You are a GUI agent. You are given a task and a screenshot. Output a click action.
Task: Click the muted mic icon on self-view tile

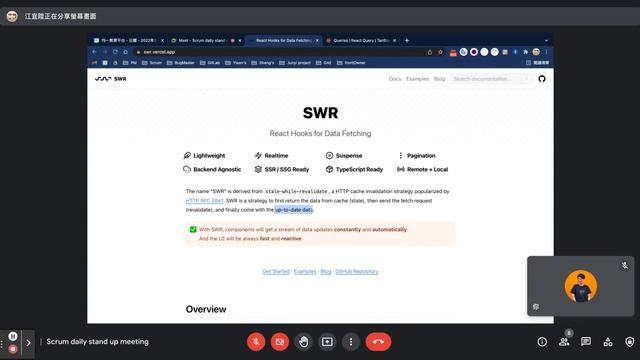[624, 265]
